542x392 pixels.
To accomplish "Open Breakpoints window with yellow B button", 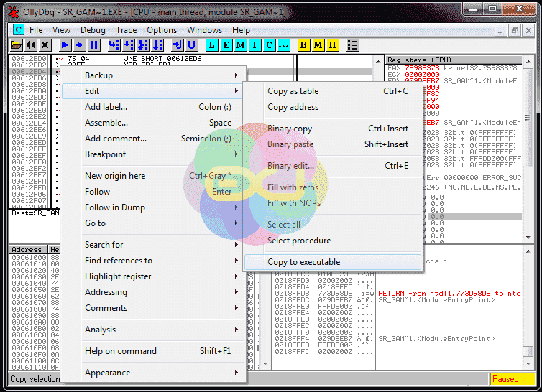I will [303, 45].
